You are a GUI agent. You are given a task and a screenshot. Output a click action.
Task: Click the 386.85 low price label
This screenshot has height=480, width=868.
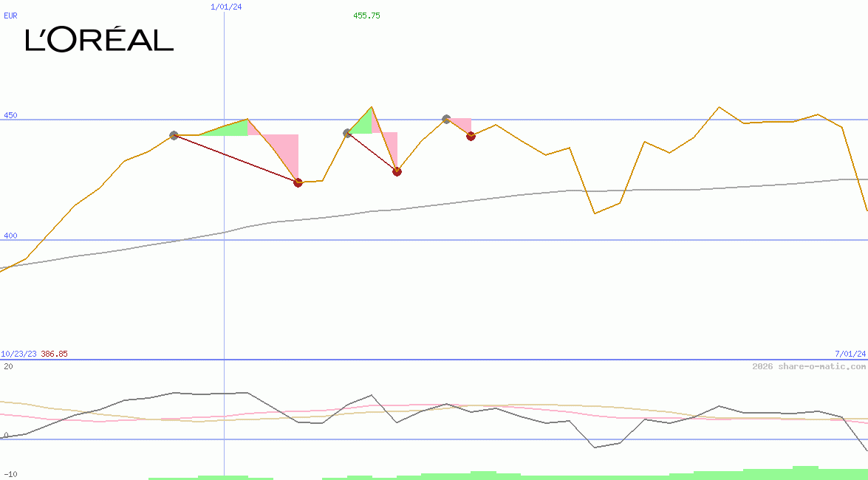pos(54,354)
